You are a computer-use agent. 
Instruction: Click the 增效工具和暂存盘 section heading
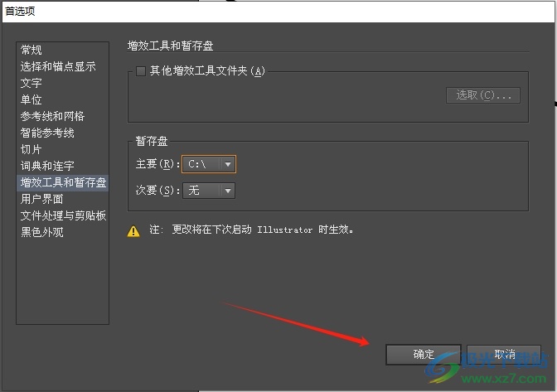click(171, 46)
